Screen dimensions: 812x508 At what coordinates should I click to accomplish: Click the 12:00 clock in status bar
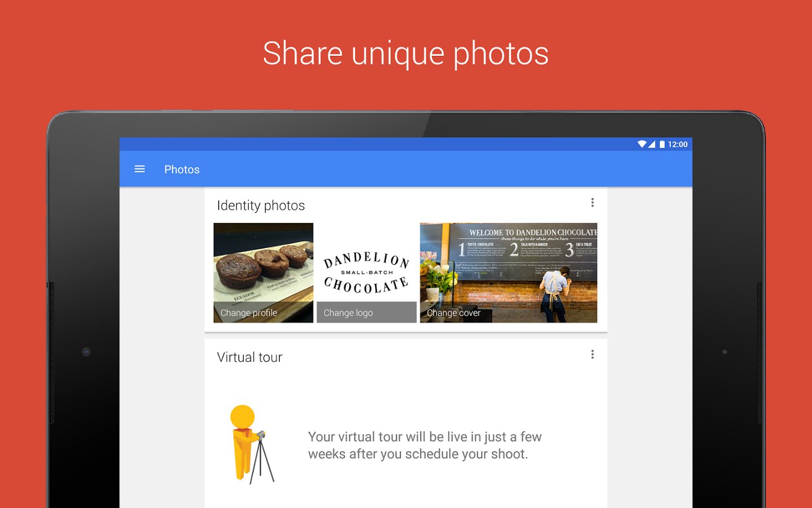coord(678,144)
